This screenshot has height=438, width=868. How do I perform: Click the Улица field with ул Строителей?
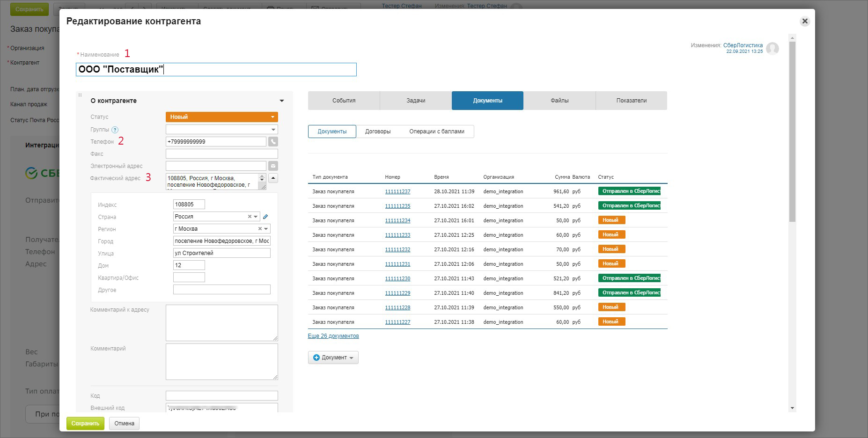tap(222, 253)
